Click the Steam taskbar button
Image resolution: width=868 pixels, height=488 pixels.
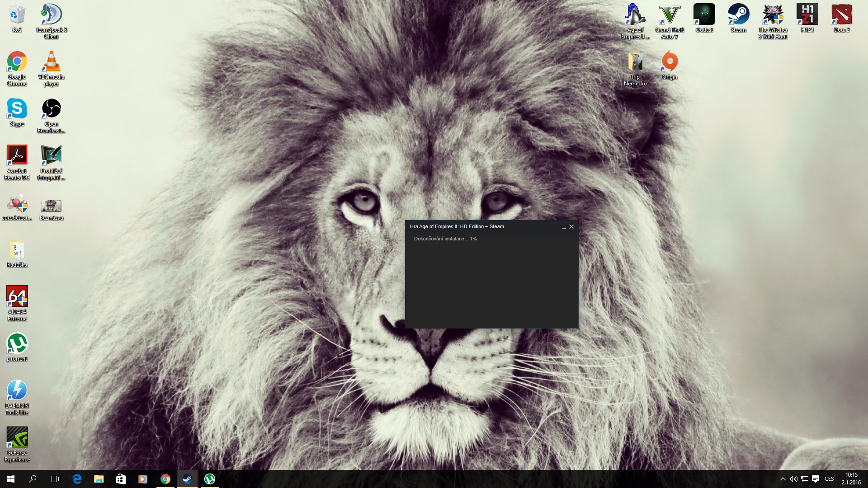(x=187, y=479)
